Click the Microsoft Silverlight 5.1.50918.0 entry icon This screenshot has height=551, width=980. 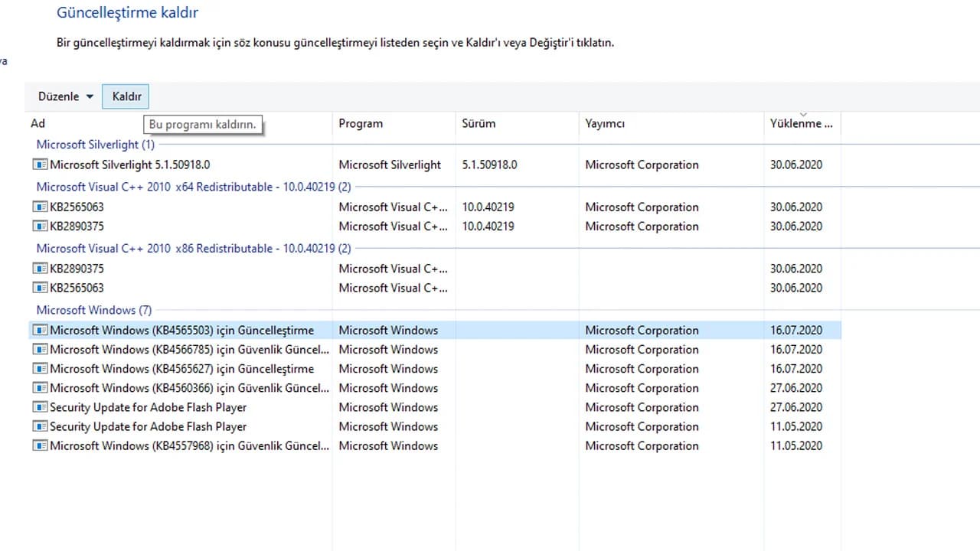coord(40,165)
